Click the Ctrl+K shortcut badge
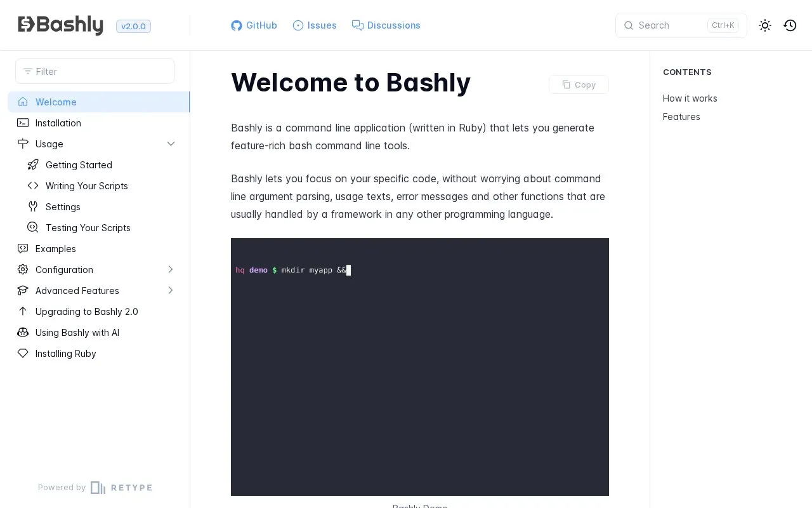Image resolution: width=812 pixels, height=508 pixels. (x=723, y=25)
